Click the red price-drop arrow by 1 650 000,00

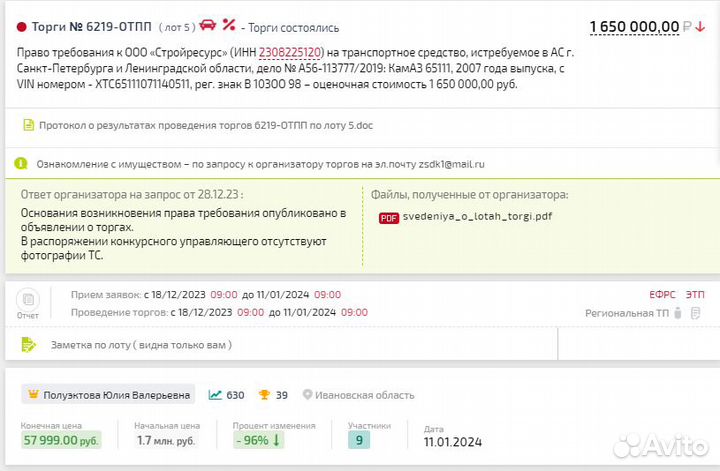pos(700,26)
